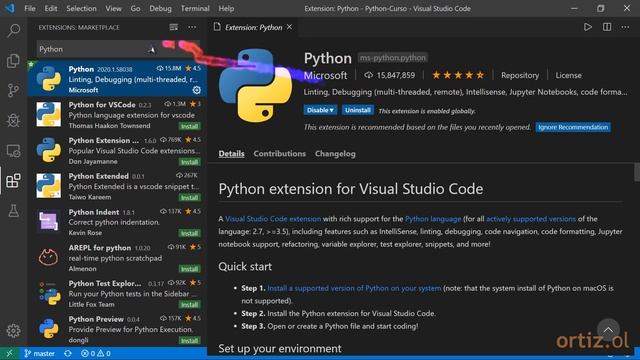Switch to the Details tab
The height and width of the screenshot is (360, 640).
pyautogui.click(x=231, y=154)
